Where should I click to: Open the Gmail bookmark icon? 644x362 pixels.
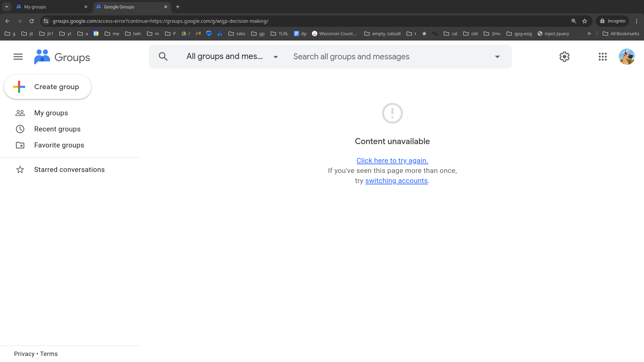click(198, 34)
